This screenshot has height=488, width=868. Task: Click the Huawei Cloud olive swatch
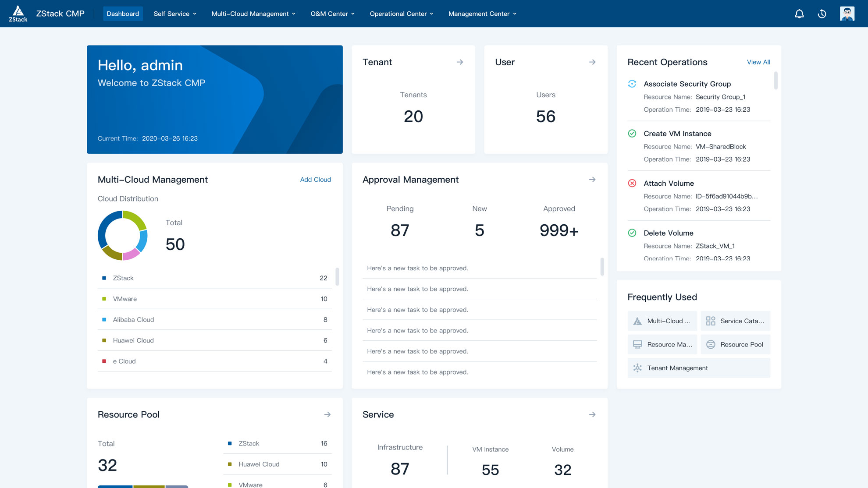click(x=104, y=340)
